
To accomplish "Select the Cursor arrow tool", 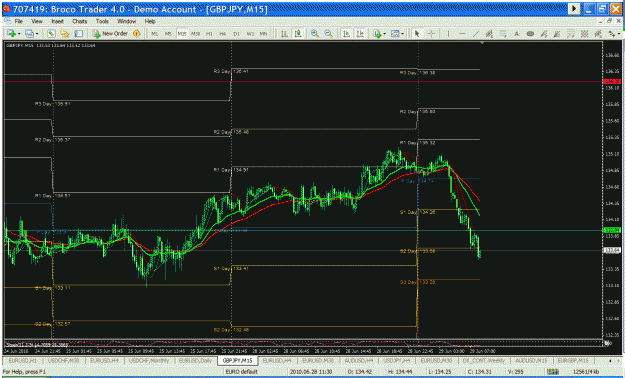I will (x=417, y=34).
